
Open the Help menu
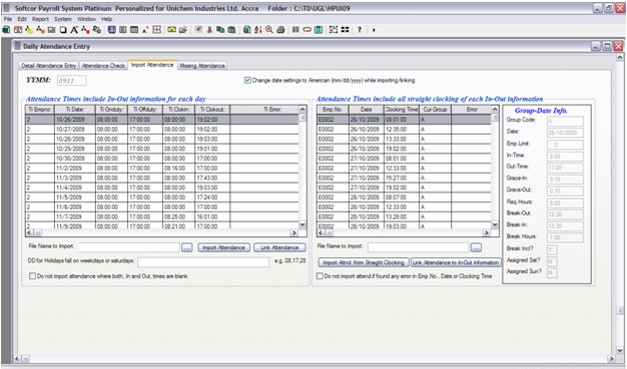pos(107,19)
